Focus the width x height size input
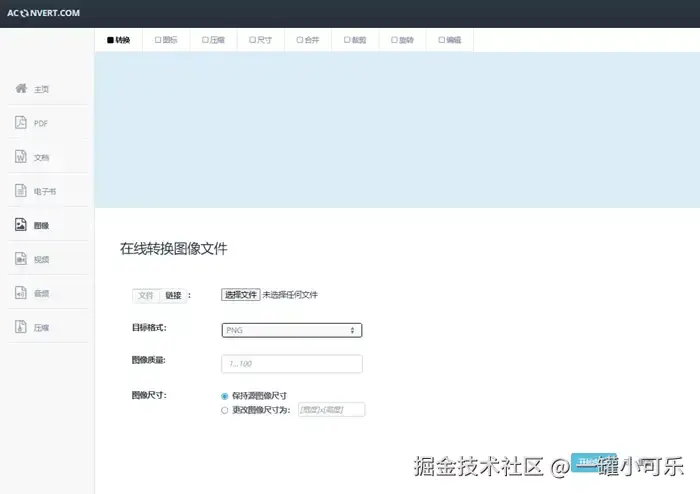This screenshot has height=494, width=700. click(331, 409)
